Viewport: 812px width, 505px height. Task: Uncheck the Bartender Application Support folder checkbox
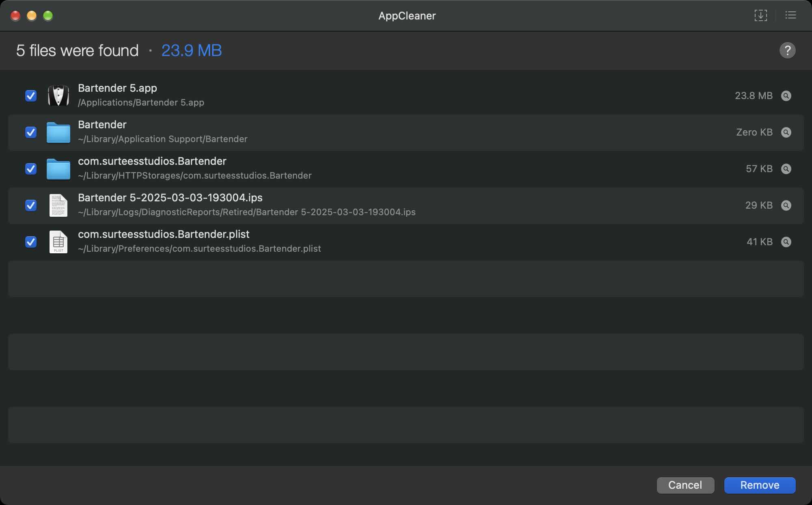coord(31,132)
